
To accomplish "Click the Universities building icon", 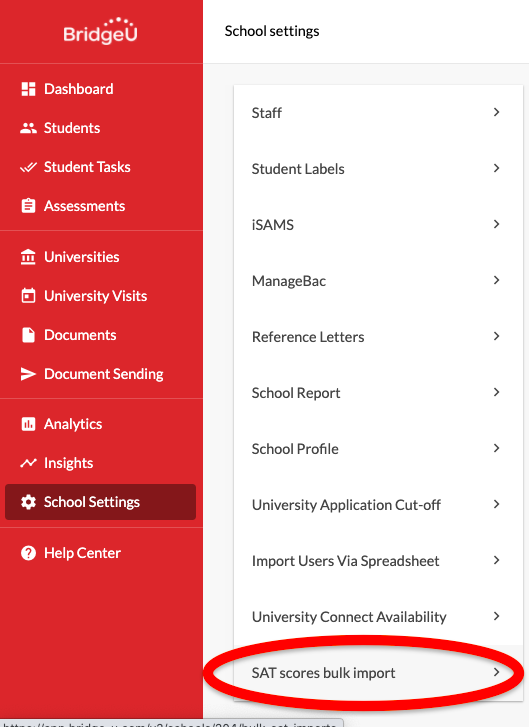I will [x=28, y=257].
